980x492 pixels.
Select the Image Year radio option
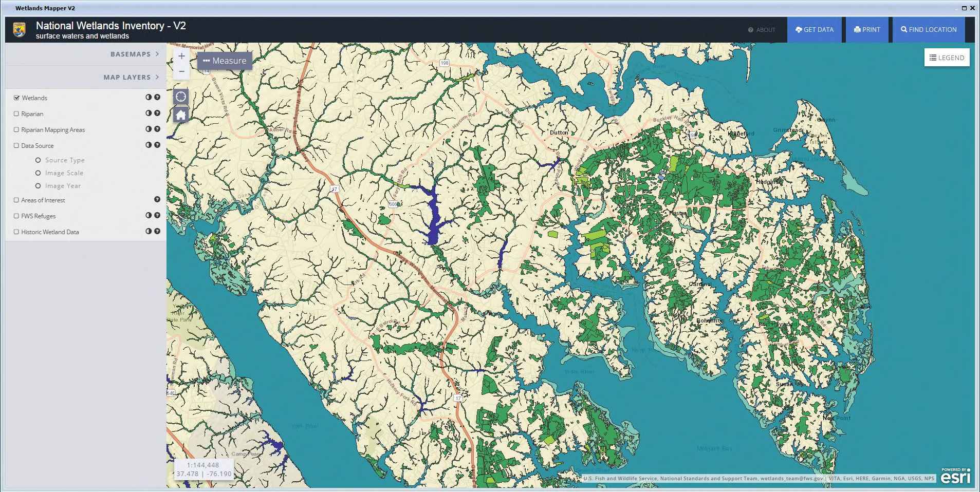(x=38, y=186)
